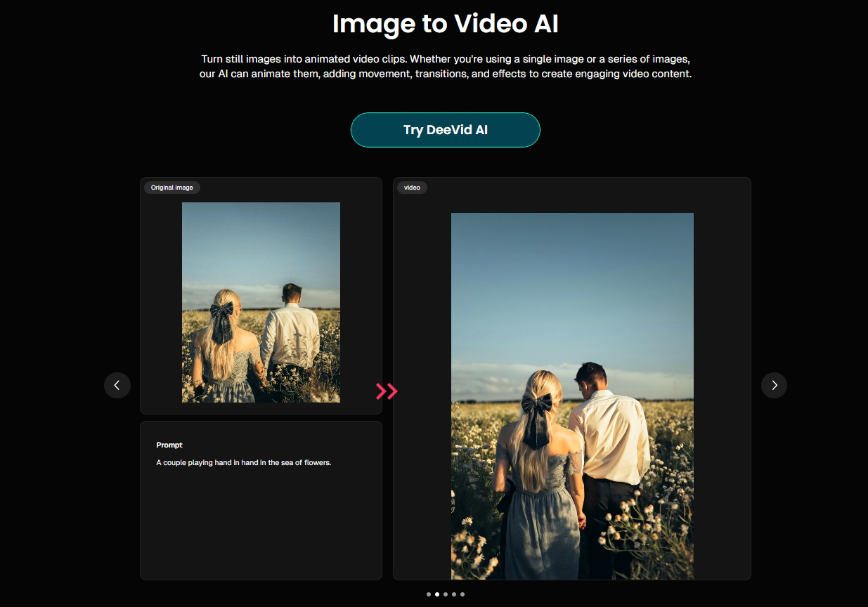Click the 'Original image' label tag
Image resolution: width=868 pixels, height=607 pixels.
172,188
